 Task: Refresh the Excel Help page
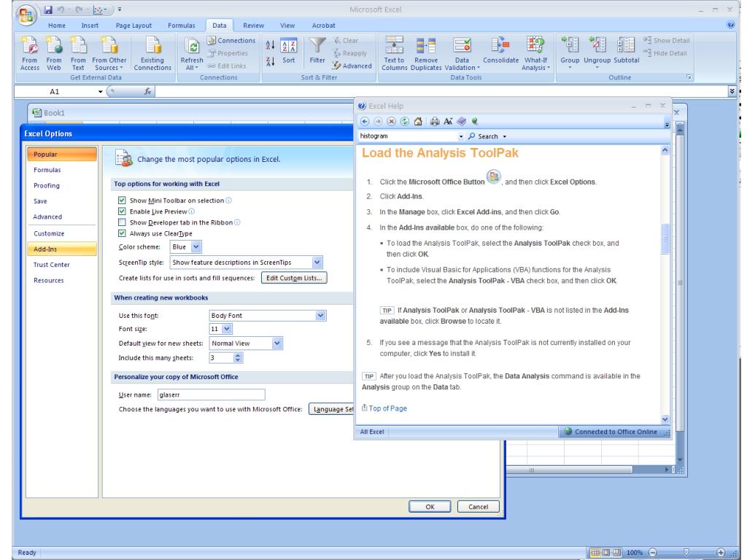404,122
